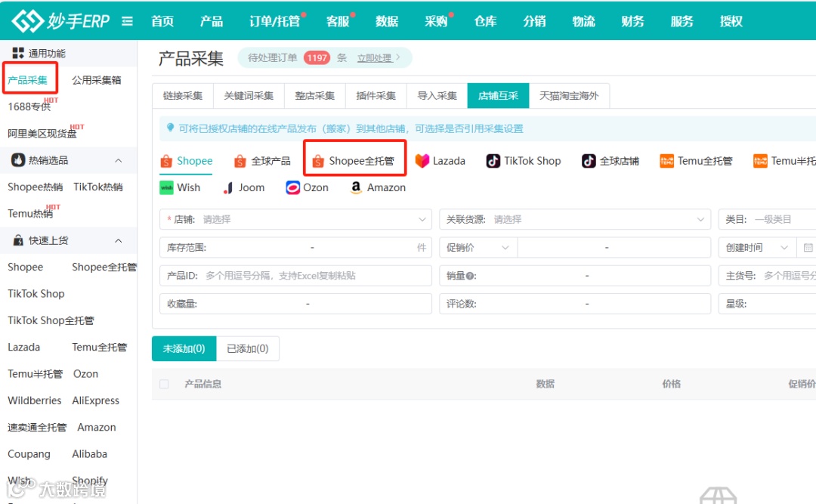Click the 热销选品 flame icon
Viewport: 816px width, 504px height.
pos(18,160)
